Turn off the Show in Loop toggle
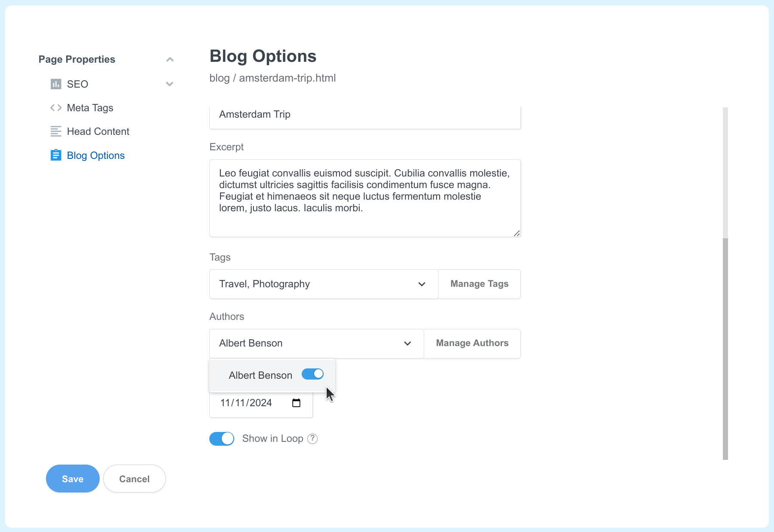The width and height of the screenshot is (774, 532). (221, 438)
